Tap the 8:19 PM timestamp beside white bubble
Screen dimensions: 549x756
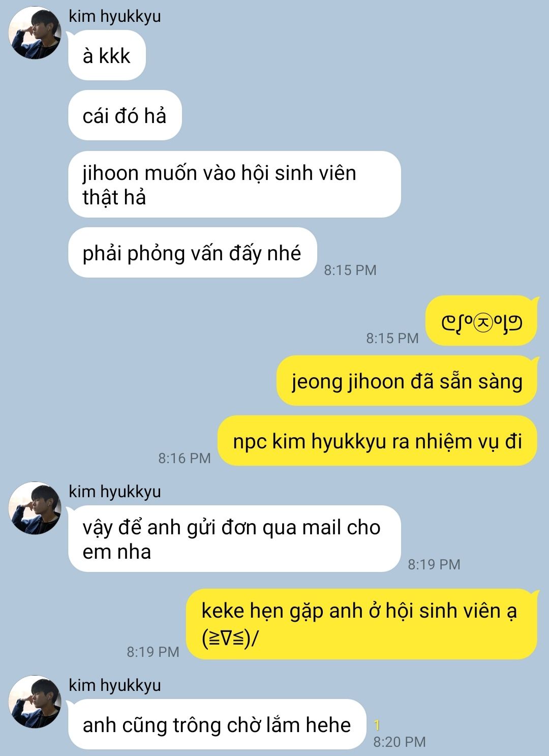click(434, 564)
